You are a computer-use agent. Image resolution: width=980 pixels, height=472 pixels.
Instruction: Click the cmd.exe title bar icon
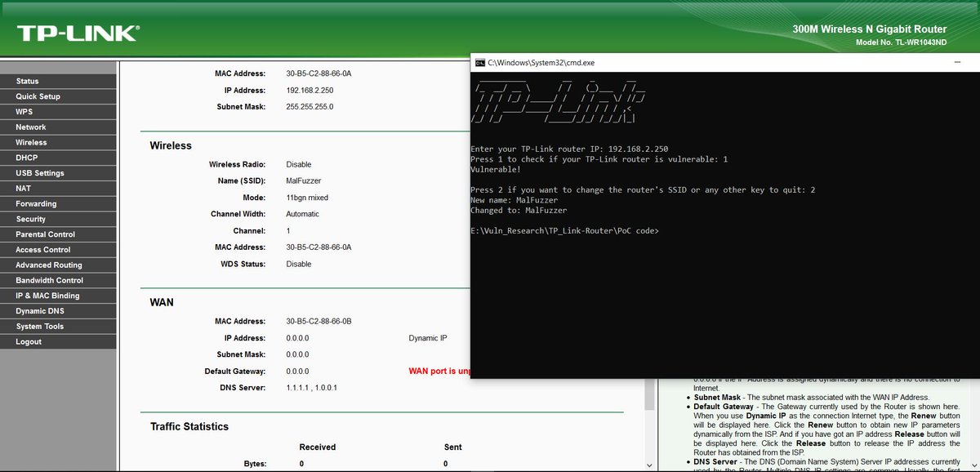(x=482, y=60)
